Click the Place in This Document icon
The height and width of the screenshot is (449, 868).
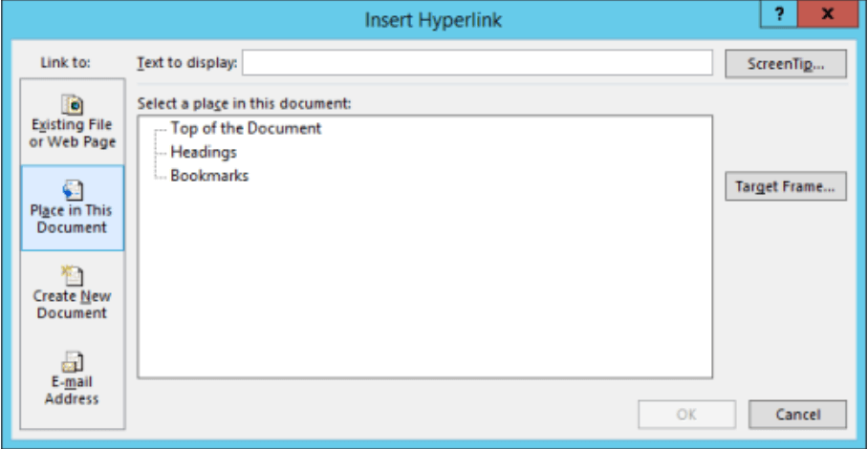[x=73, y=189]
